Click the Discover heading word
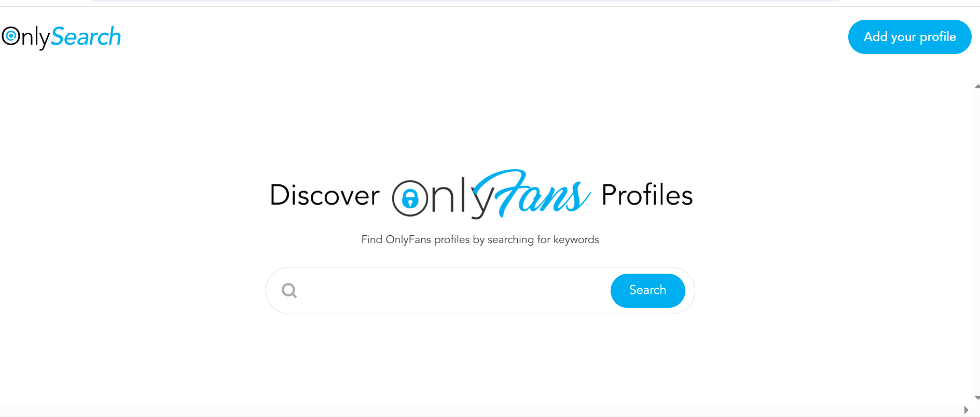The height and width of the screenshot is (417, 980). [325, 195]
